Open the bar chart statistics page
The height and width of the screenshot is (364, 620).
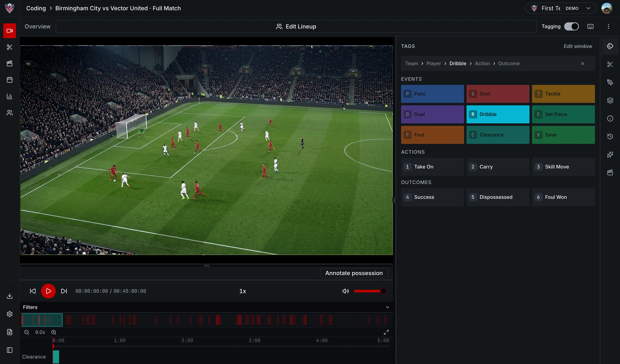coord(10,96)
